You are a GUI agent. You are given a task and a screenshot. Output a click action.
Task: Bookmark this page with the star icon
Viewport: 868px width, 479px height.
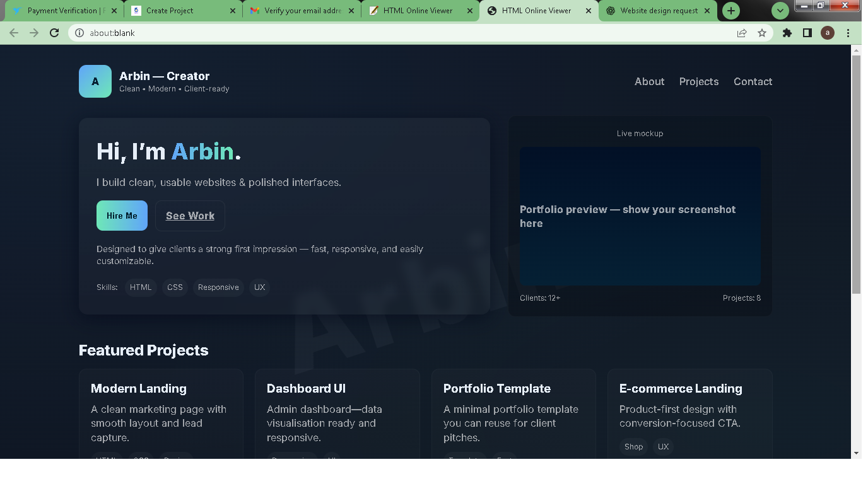pyautogui.click(x=763, y=33)
